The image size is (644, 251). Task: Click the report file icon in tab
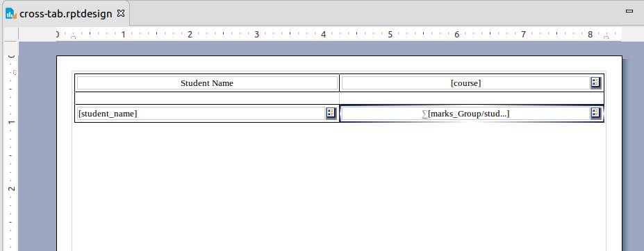pyautogui.click(x=11, y=14)
